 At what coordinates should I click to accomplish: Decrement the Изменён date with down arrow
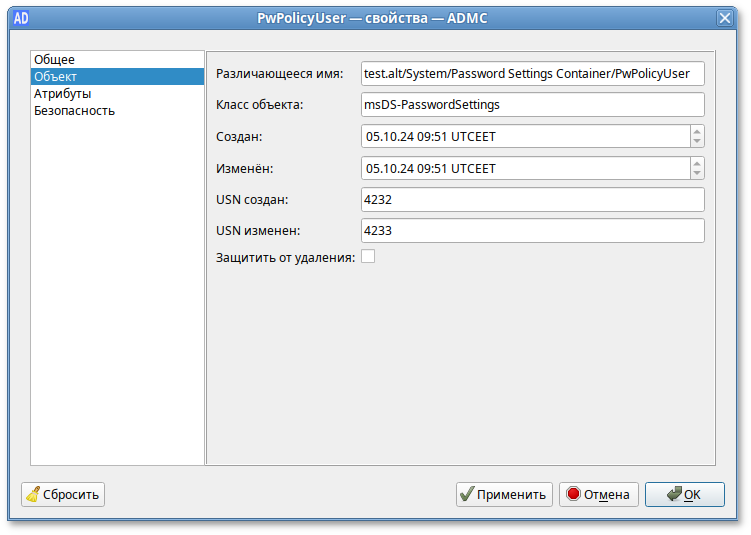[696, 173]
